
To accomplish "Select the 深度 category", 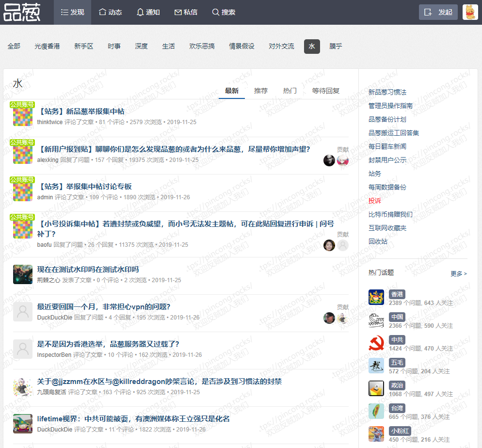I will pos(141,47).
